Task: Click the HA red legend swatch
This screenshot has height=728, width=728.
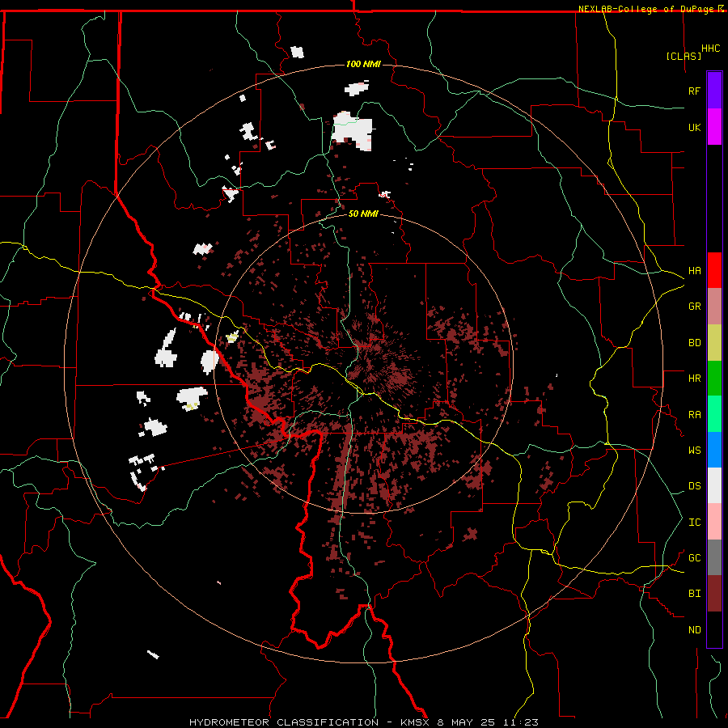Action: pyautogui.click(x=714, y=270)
